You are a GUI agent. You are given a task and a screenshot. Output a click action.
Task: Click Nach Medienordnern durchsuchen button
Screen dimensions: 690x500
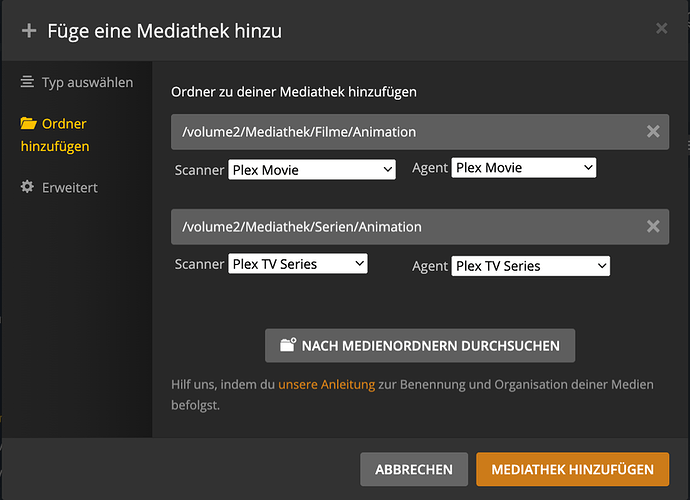(x=419, y=346)
